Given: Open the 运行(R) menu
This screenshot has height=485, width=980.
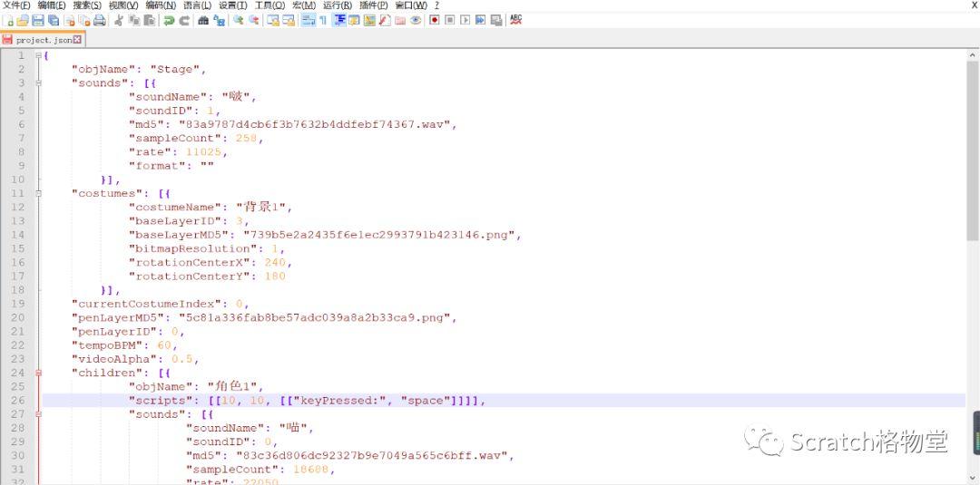Looking at the screenshot, I should point(338,5).
